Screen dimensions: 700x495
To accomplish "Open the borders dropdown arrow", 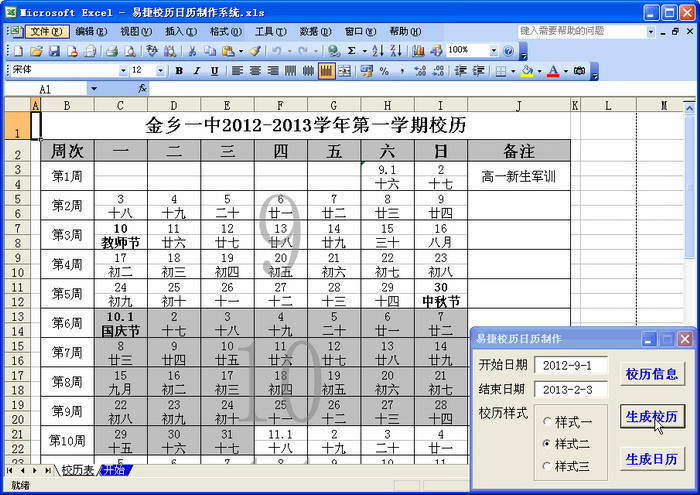I will coord(513,71).
